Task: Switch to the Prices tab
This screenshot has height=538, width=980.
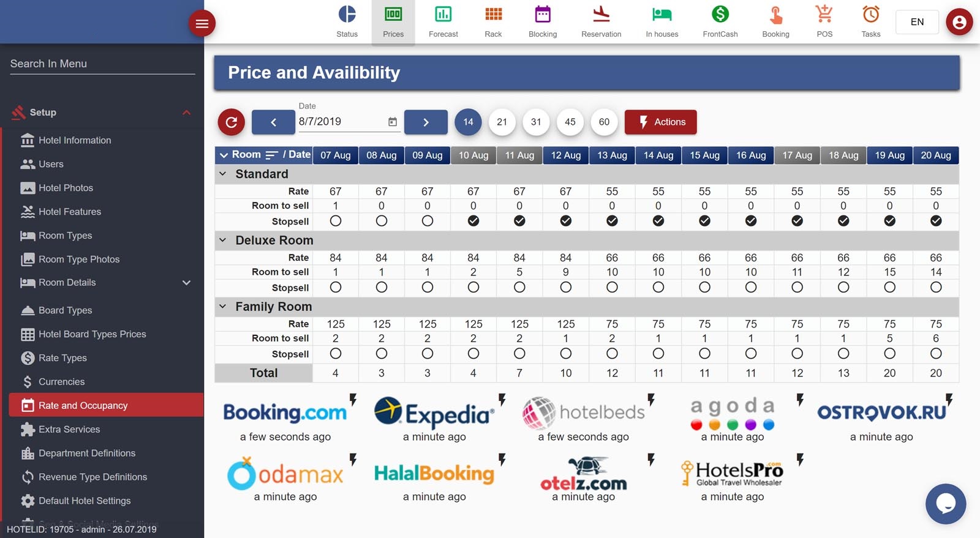Action: [393, 22]
